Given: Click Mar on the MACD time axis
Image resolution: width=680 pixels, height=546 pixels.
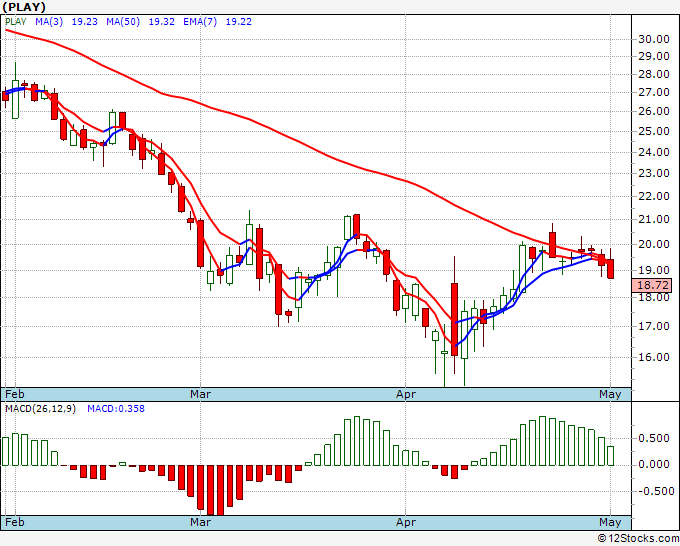Looking at the screenshot, I should 200,522.
